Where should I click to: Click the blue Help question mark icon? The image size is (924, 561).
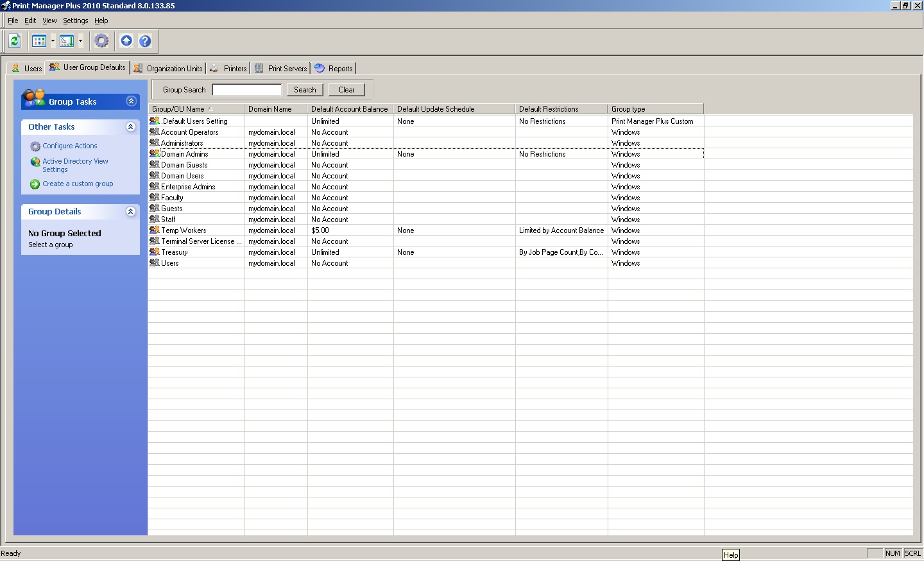145,41
